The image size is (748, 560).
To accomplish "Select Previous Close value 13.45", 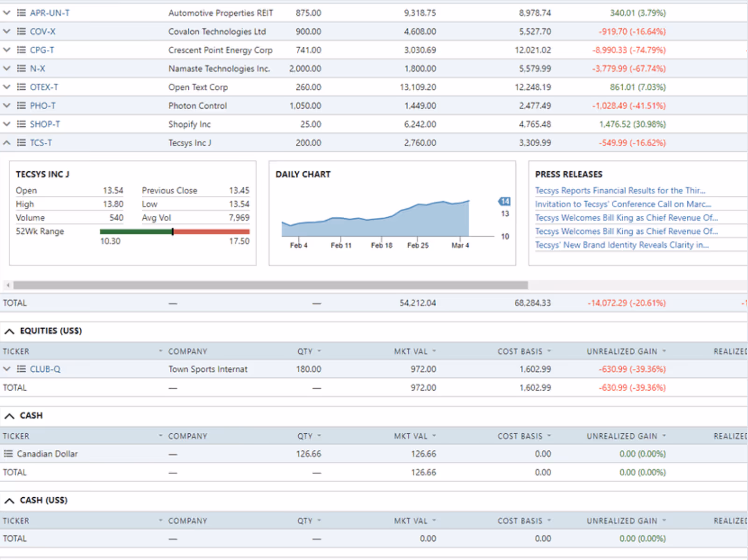I will [x=239, y=191].
